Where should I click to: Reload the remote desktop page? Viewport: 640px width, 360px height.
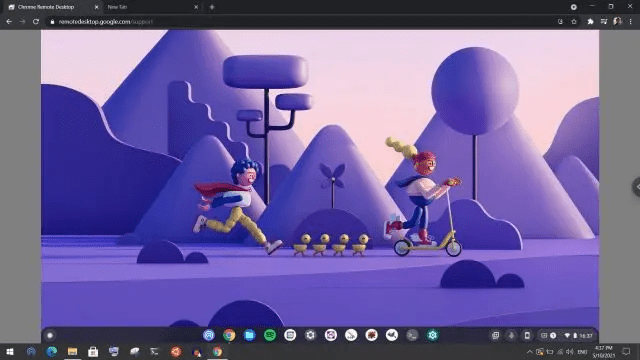[x=36, y=22]
